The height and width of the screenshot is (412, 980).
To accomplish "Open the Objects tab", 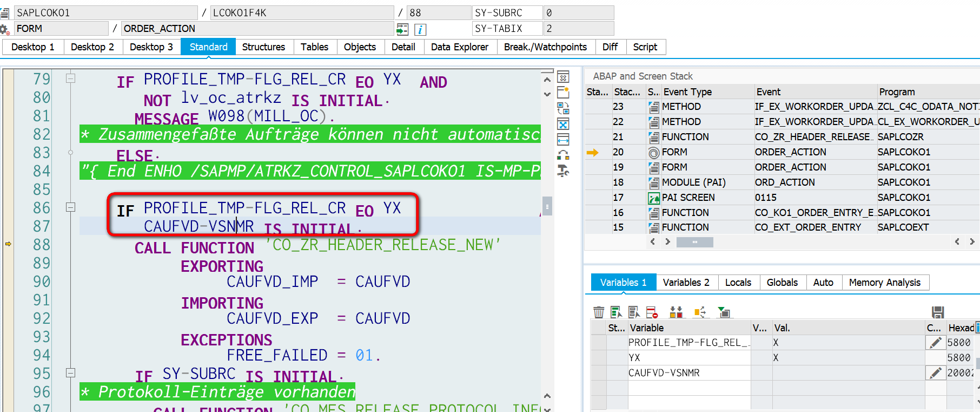I will pyautogui.click(x=360, y=47).
